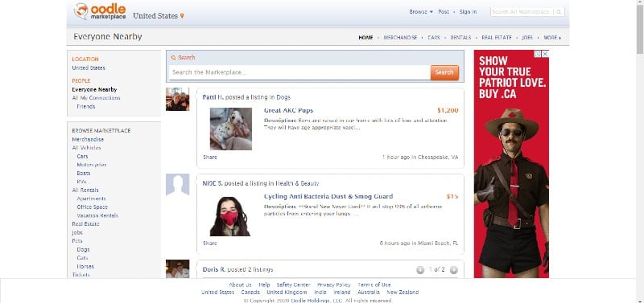This screenshot has height=303, width=644.
Task: Go to next Doris R. listing arrow
Action: coord(453,270)
